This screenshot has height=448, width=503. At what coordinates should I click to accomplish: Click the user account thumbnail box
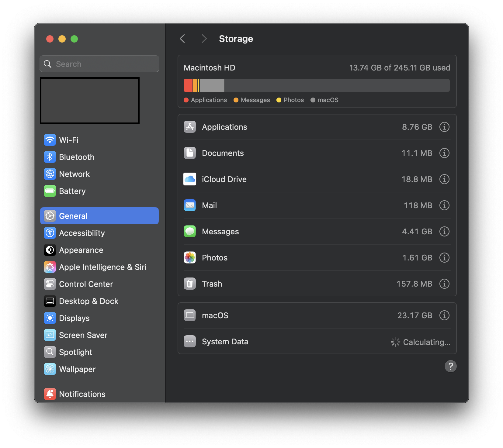[x=90, y=101]
